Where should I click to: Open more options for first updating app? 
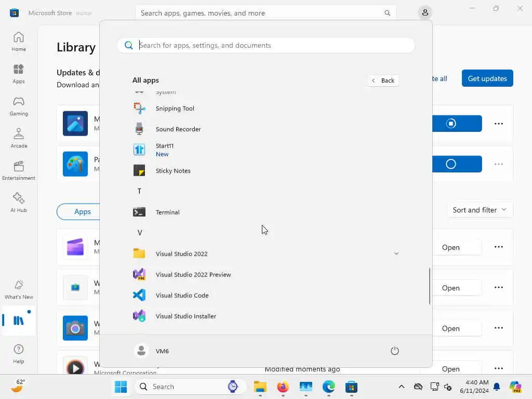(x=498, y=124)
